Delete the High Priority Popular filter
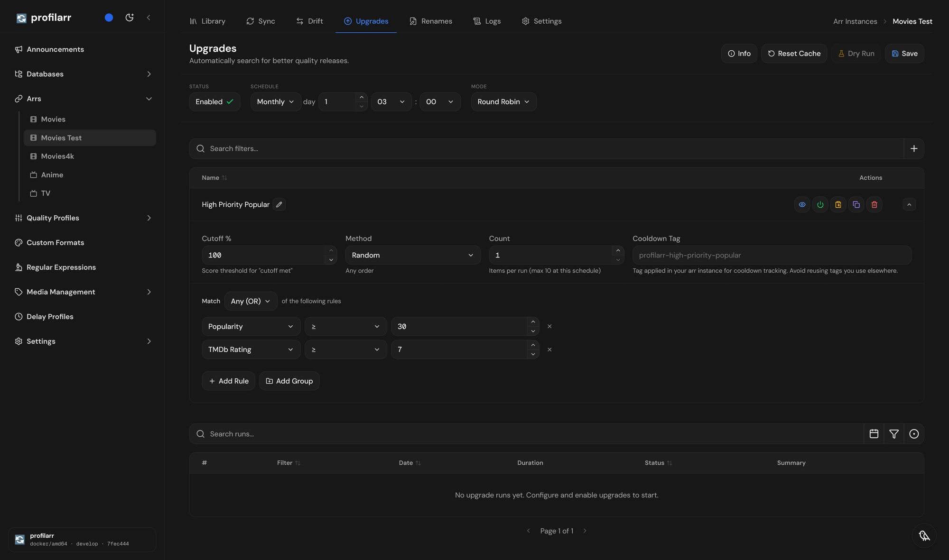Image resolution: width=949 pixels, height=560 pixels. click(874, 205)
